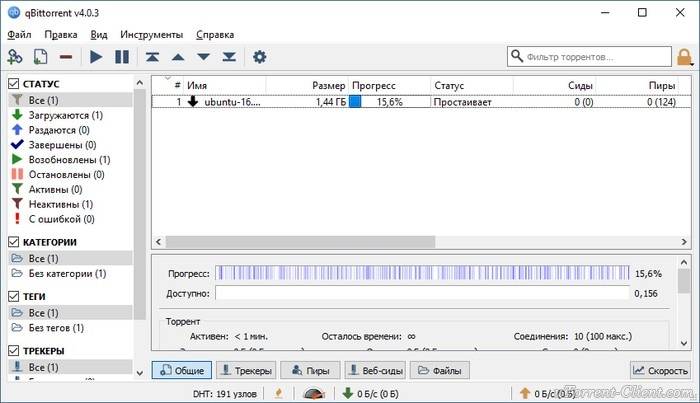Uncheck the КАТЕГОРИИ section checkbox

click(15, 242)
